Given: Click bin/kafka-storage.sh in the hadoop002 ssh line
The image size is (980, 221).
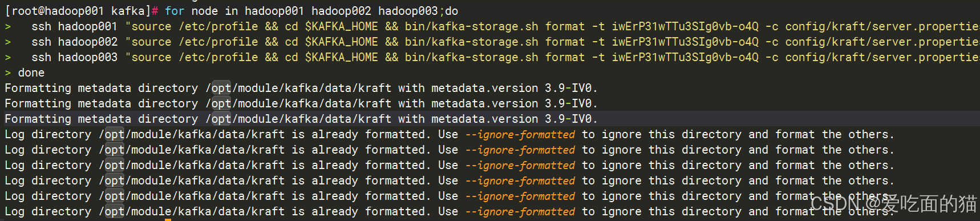Looking at the screenshot, I should pyautogui.click(x=471, y=42).
